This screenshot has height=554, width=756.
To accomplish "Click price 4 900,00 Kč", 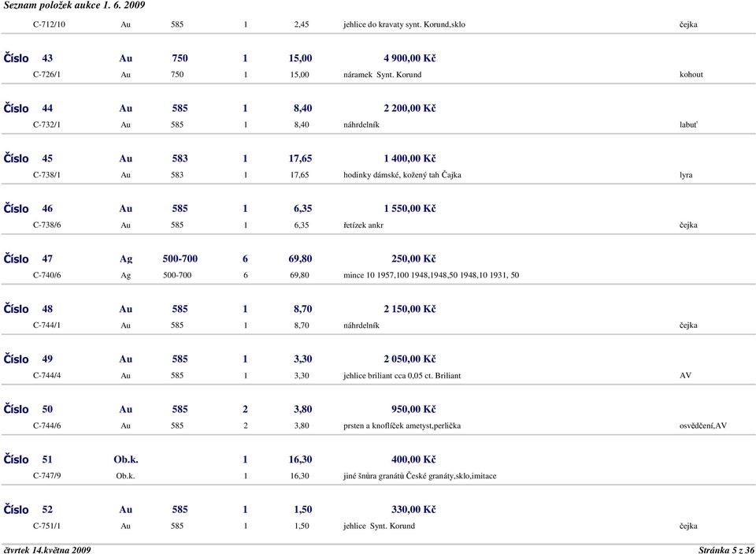I will pyautogui.click(x=409, y=58).
